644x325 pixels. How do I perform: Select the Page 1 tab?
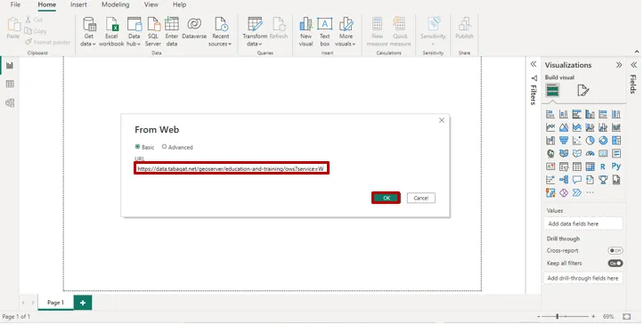click(55, 303)
